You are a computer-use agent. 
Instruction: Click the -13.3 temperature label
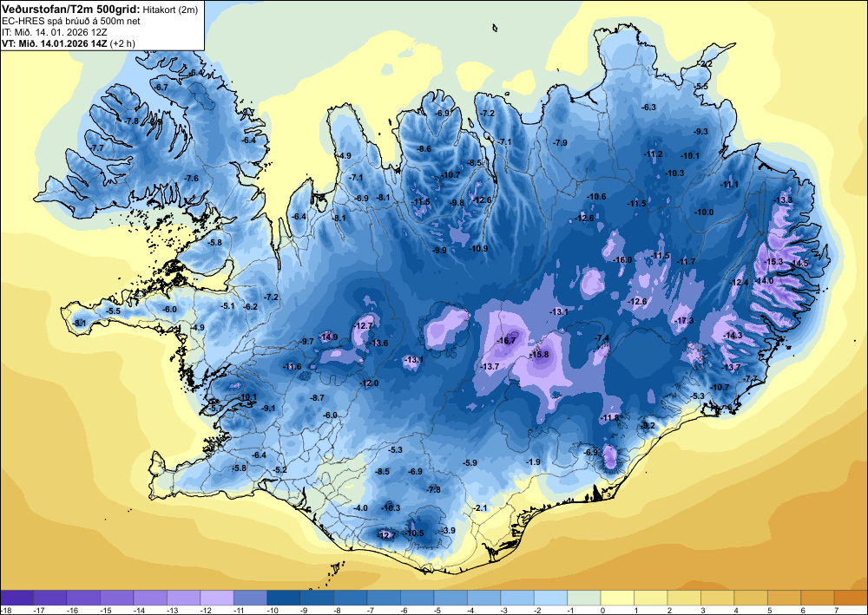click(784, 200)
